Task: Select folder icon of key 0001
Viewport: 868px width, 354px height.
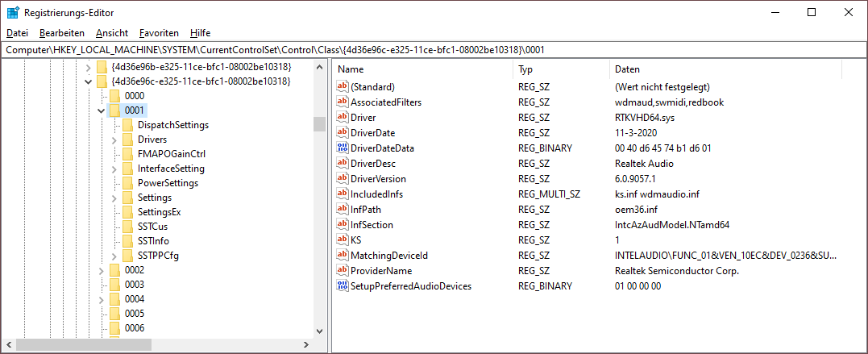Action: (x=114, y=110)
